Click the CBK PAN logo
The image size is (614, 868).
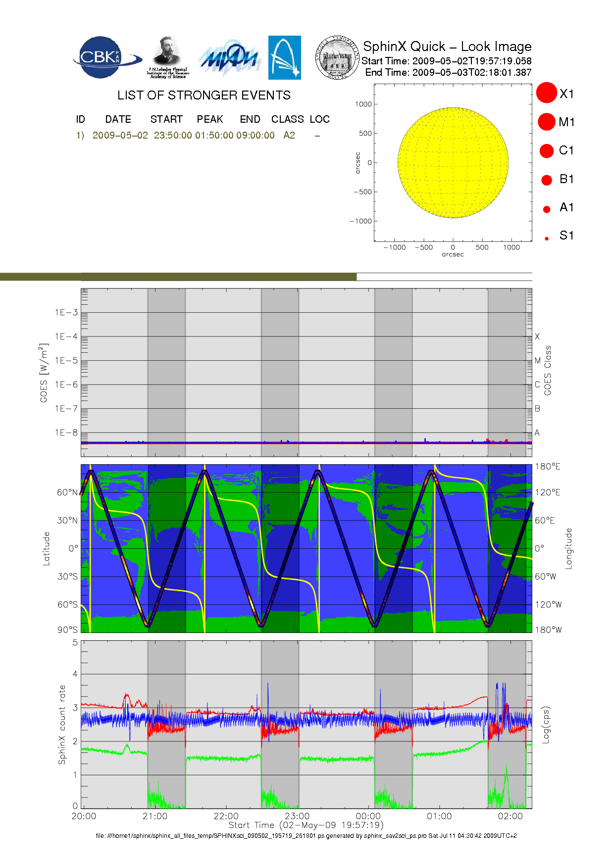pos(106,57)
